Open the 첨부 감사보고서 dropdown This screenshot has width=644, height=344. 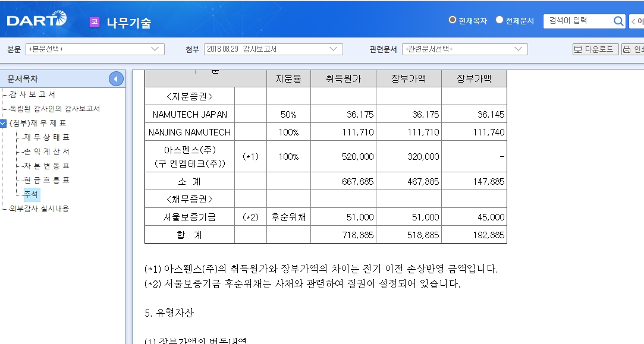[x=273, y=49]
